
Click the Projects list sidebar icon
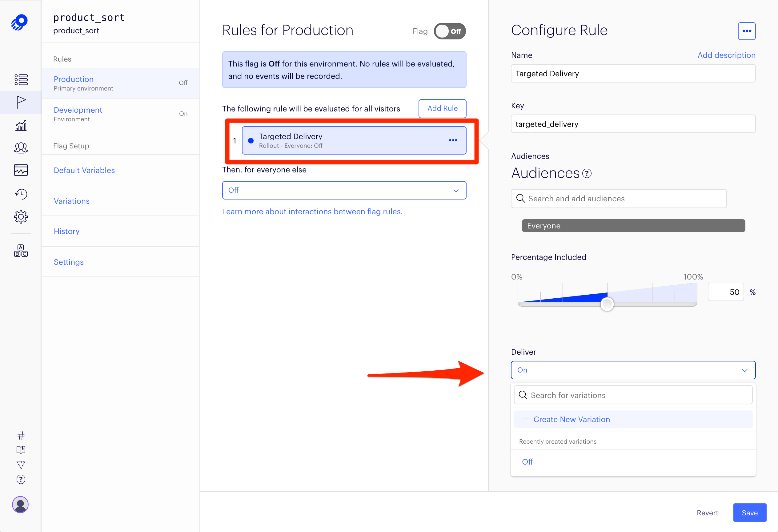pyautogui.click(x=21, y=80)
